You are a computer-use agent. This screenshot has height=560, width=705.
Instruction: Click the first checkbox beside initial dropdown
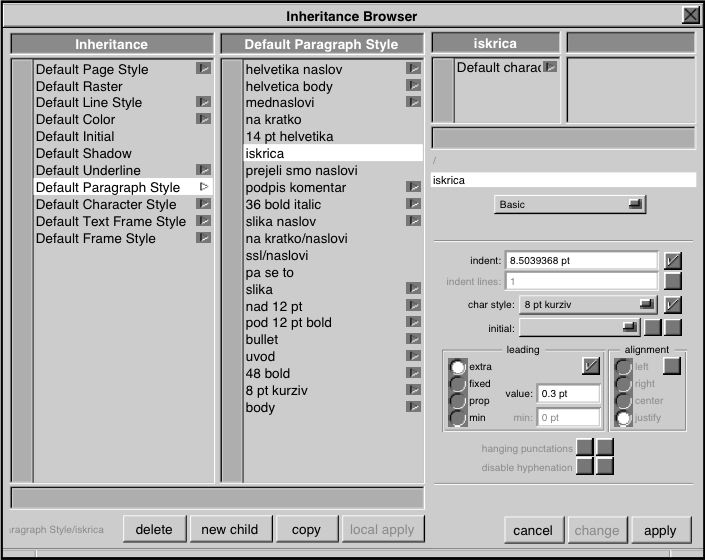[x=653, y=328]
